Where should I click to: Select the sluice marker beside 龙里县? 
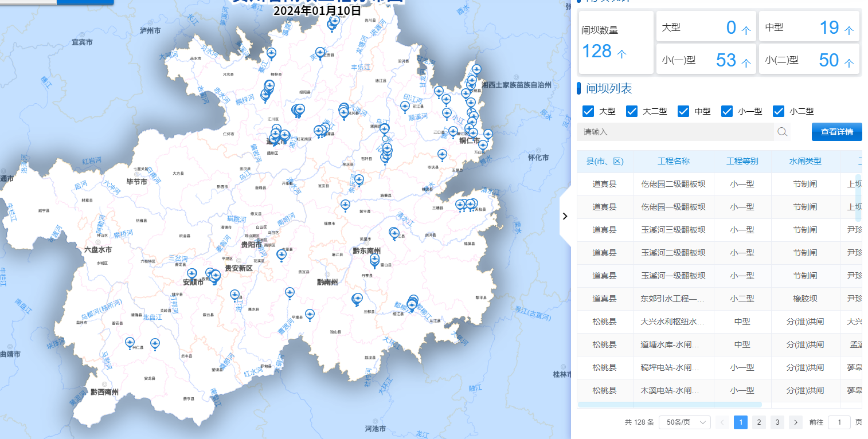point(281,255)
